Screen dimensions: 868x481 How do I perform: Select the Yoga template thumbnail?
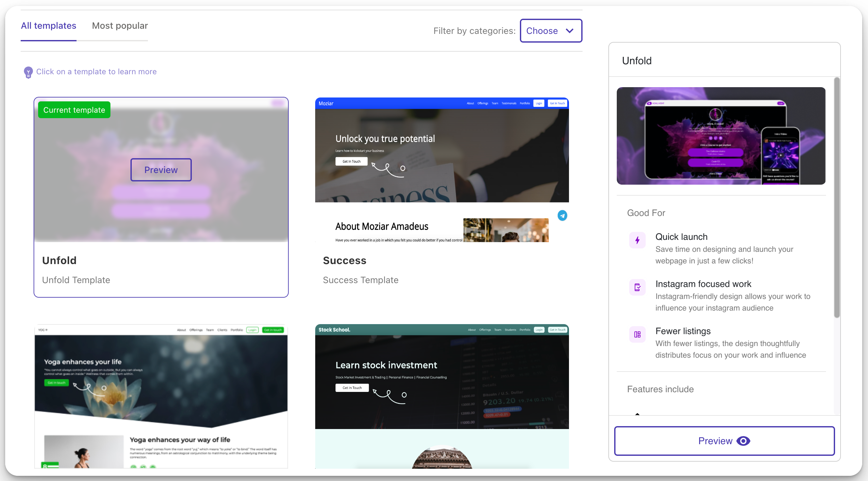click(x=161, y=396)
